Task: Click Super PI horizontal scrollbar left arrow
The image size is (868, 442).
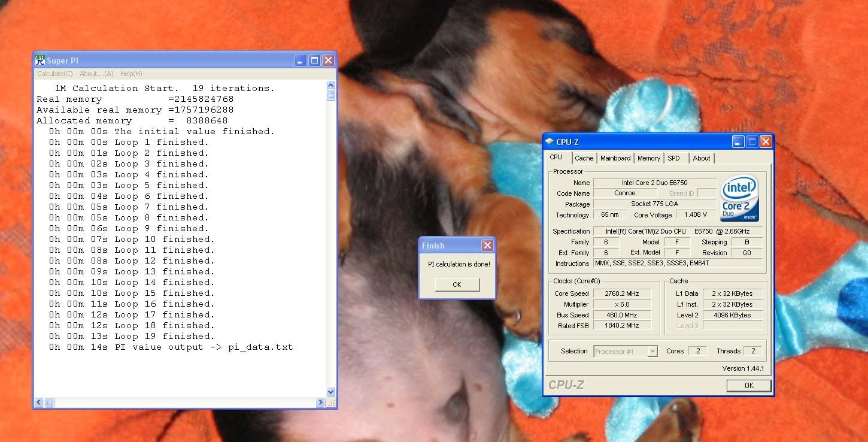Action: click(40, 402)
